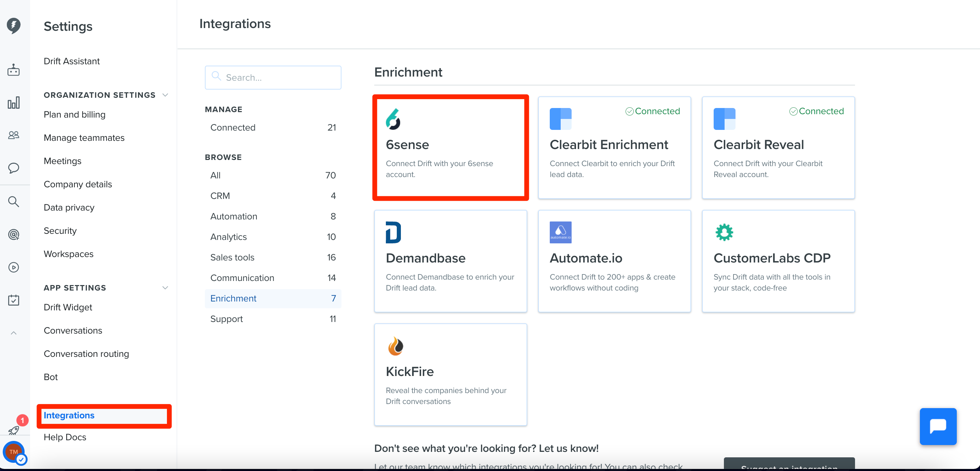Open Manage teammates settings
Image resolution: width=980 pixels, height=471 pixels.
(x=84, y=138)
